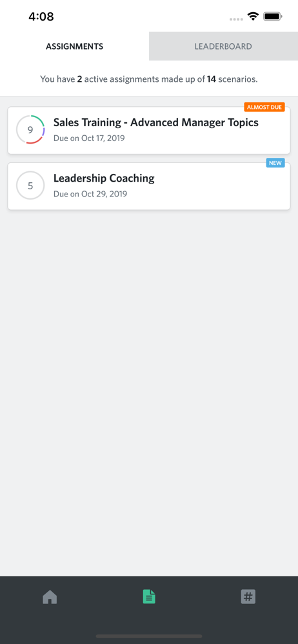298x644 pixels.
Task: Click the empty ring showing 5
Action: tap(30, 185)
